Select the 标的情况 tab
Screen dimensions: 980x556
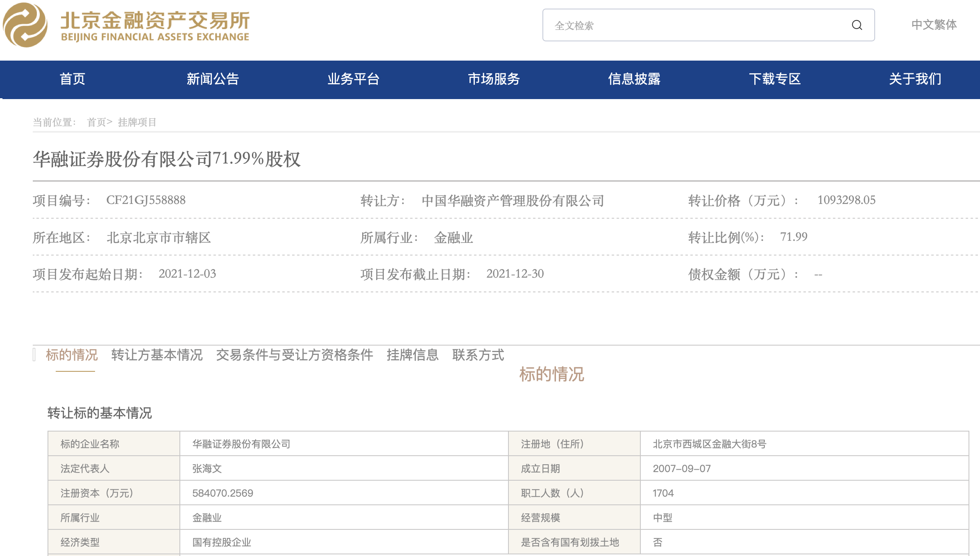72,355
